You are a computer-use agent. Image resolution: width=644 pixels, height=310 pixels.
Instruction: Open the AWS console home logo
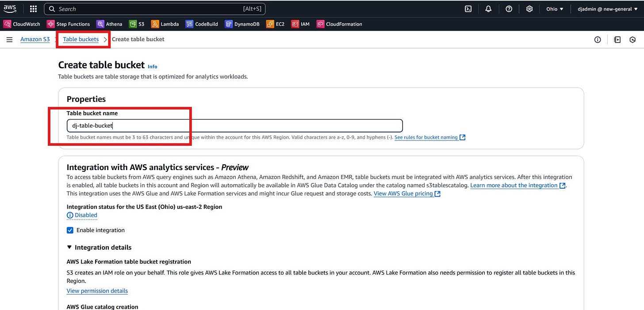coord(10,8)
